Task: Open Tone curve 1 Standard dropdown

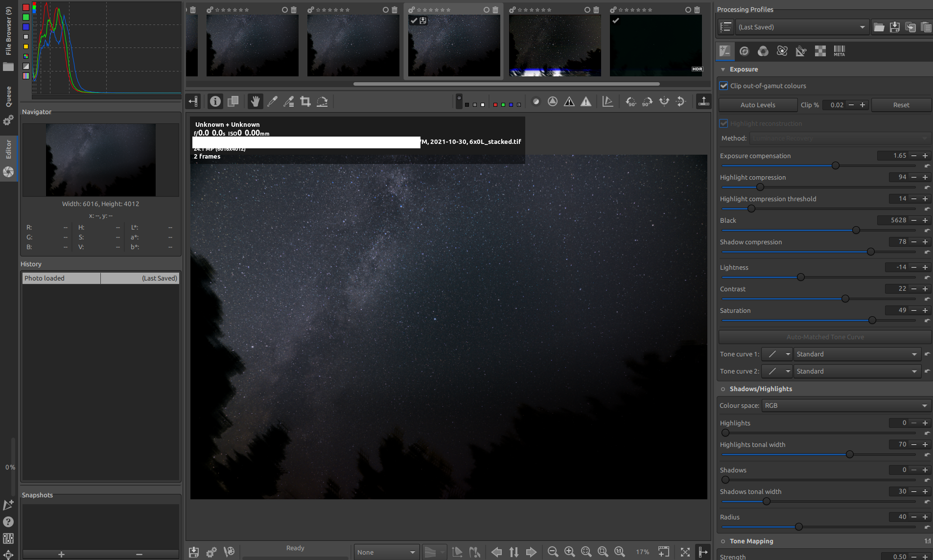Action: pos(857,354)
